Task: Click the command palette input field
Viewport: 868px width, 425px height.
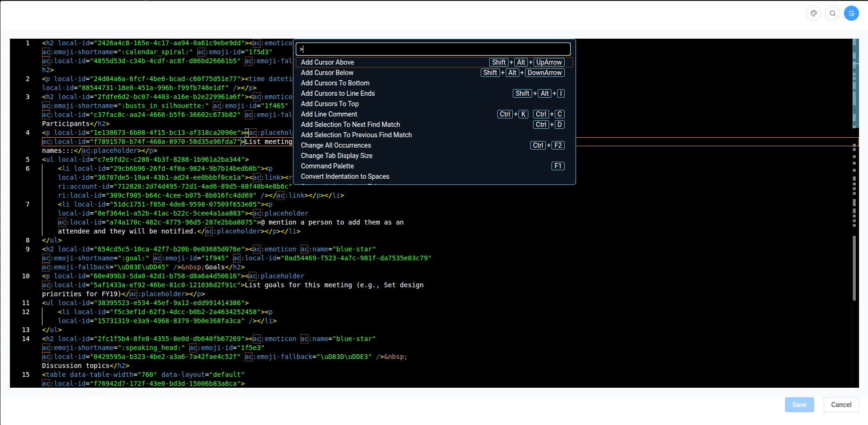Action: coord(433,49)
